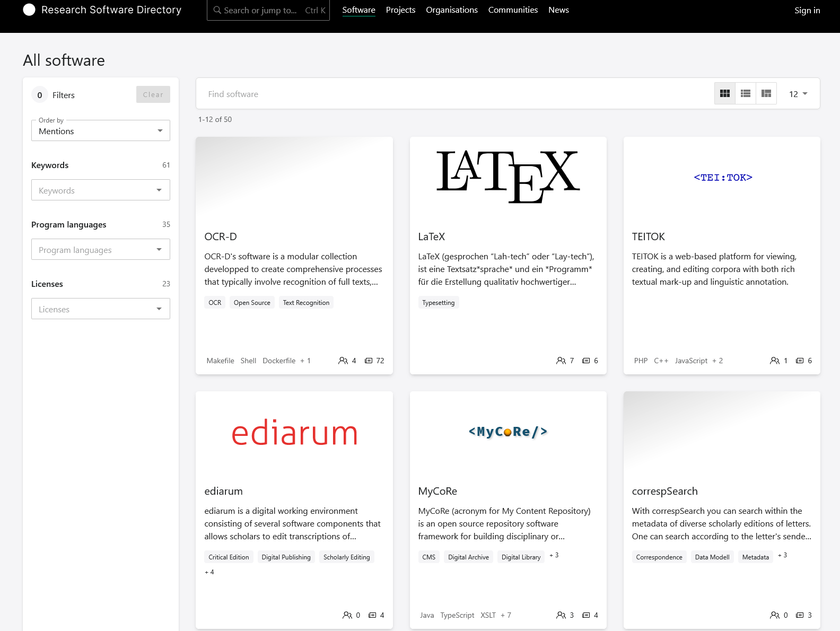Click the search magnifier icon in header

point(217,10)
